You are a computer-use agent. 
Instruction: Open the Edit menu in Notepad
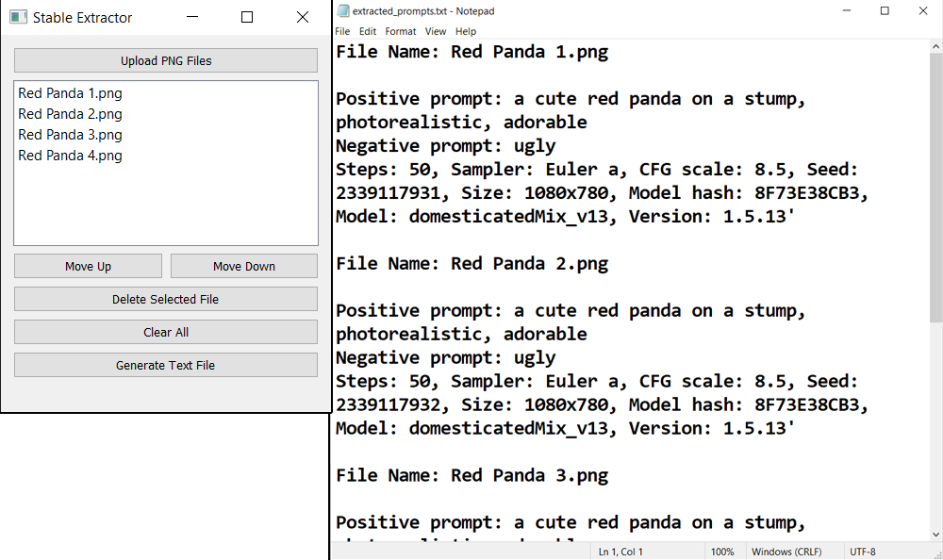(368, 31)
